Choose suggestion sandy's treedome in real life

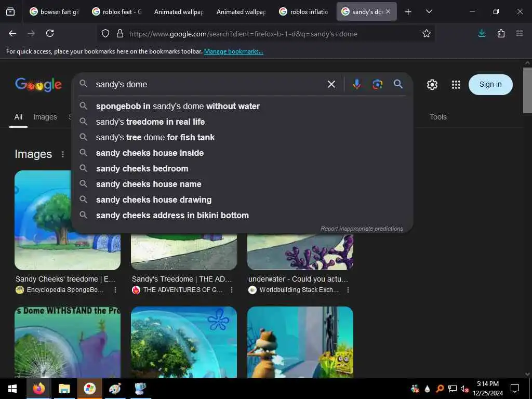coord(243,122)
